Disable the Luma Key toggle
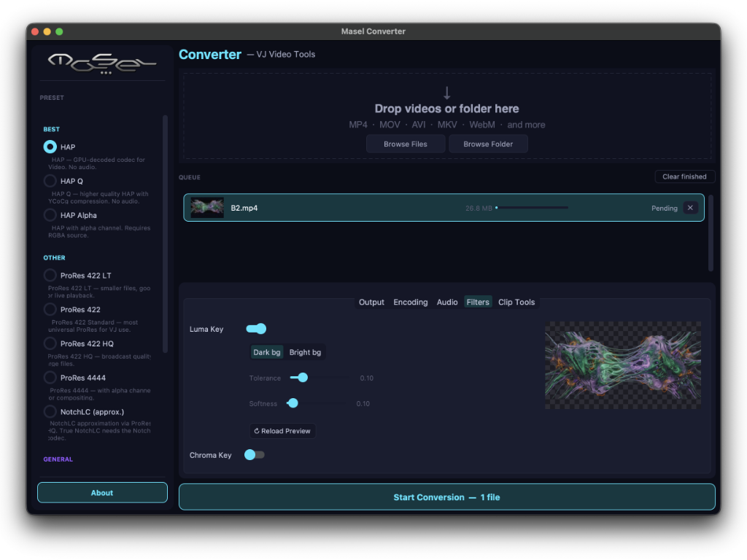Viewport: 747px width, 560px height. point(256,329)
